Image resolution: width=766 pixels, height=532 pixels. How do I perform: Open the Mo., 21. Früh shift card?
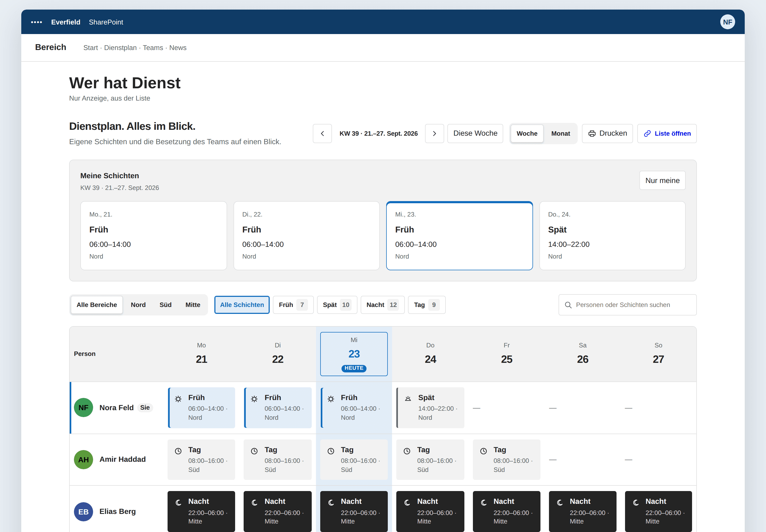click(153, 235)
